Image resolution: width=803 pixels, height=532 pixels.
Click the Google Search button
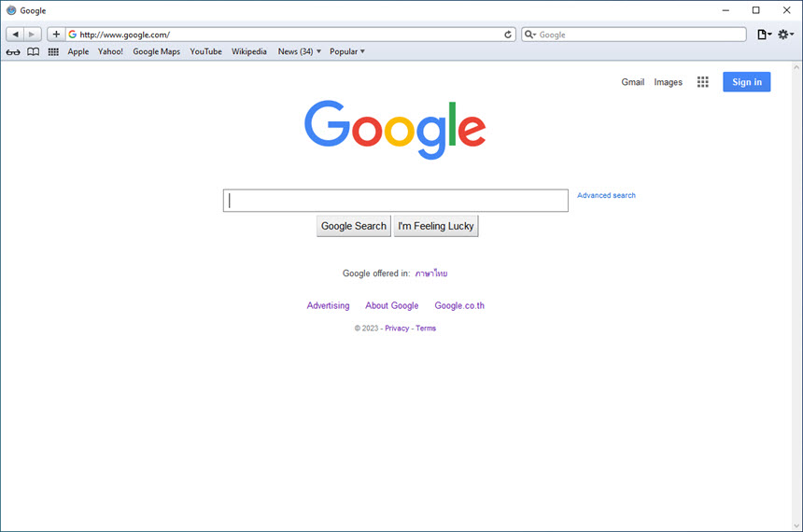353,226
